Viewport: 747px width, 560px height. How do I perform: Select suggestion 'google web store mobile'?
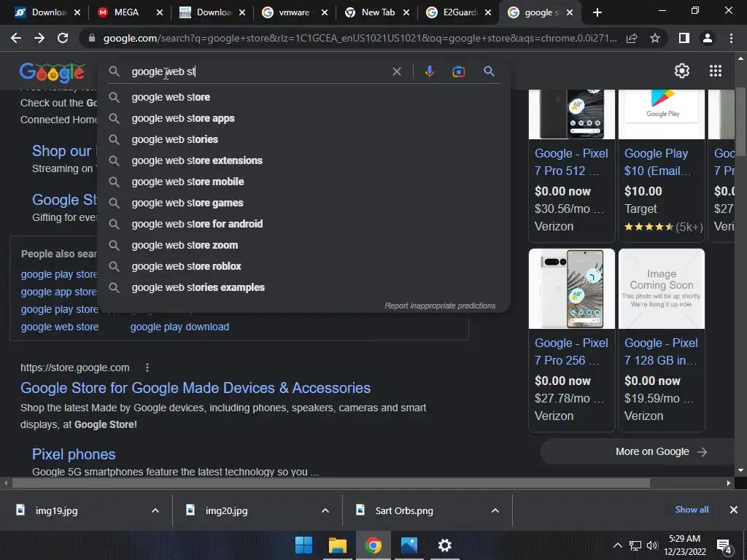(x=304, y=182)
